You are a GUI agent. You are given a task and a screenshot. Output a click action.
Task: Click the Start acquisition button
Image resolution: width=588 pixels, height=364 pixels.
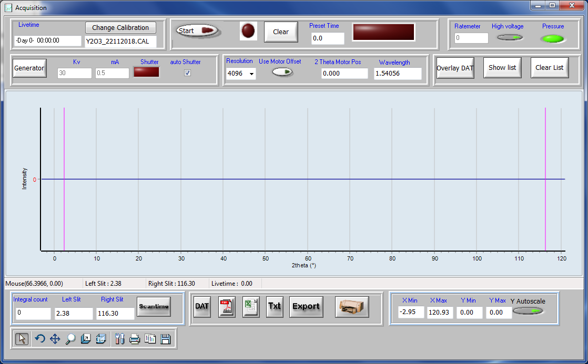(197, 30)
